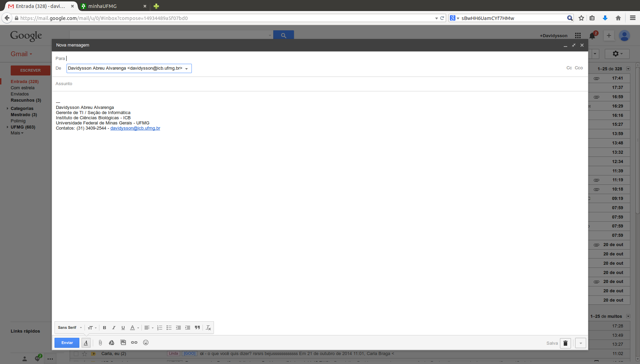Insert numbered list
Screen dimensions: 640x364
click(159, 328)
